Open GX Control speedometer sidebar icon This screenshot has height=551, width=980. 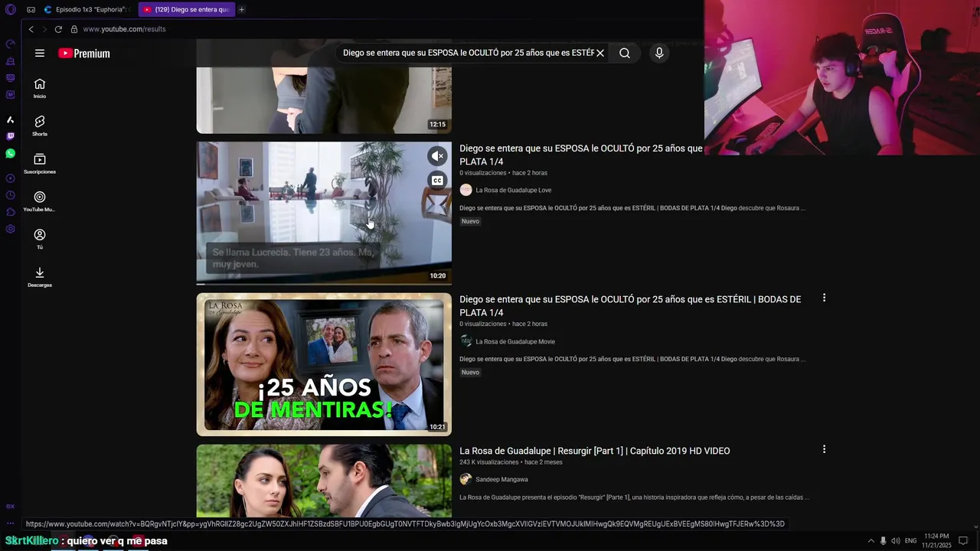tap(10, 44)
